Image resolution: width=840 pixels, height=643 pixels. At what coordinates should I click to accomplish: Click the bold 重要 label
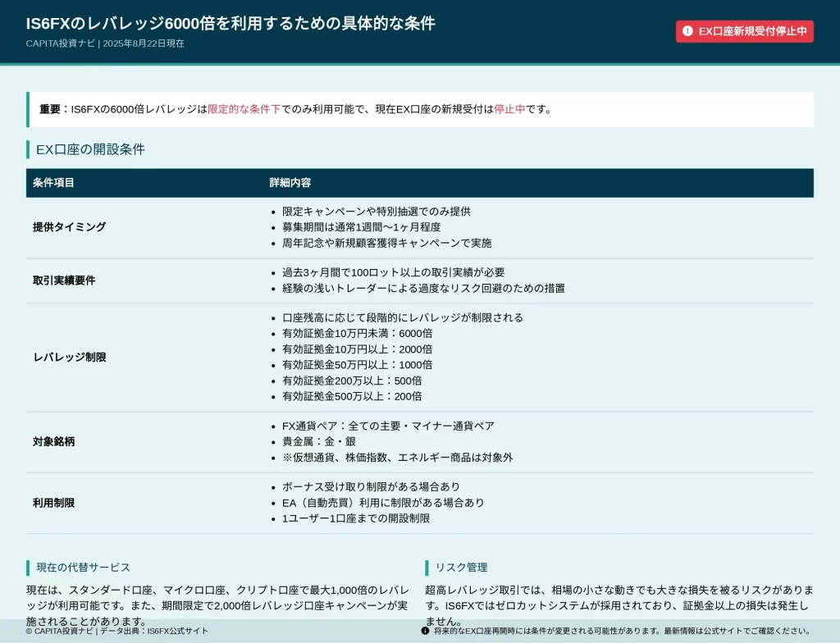click(x=50, y=109)
